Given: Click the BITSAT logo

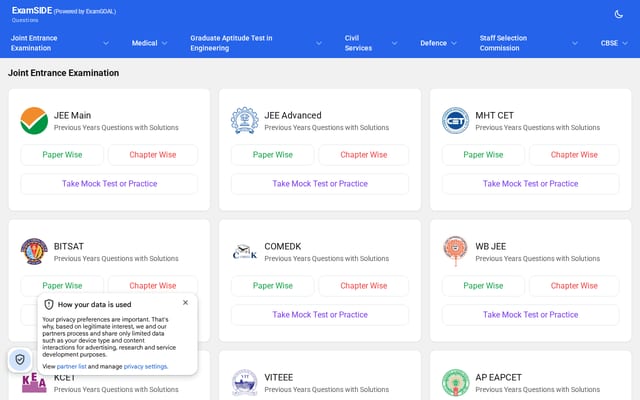Looking at the screenshot, I should 34,251.
